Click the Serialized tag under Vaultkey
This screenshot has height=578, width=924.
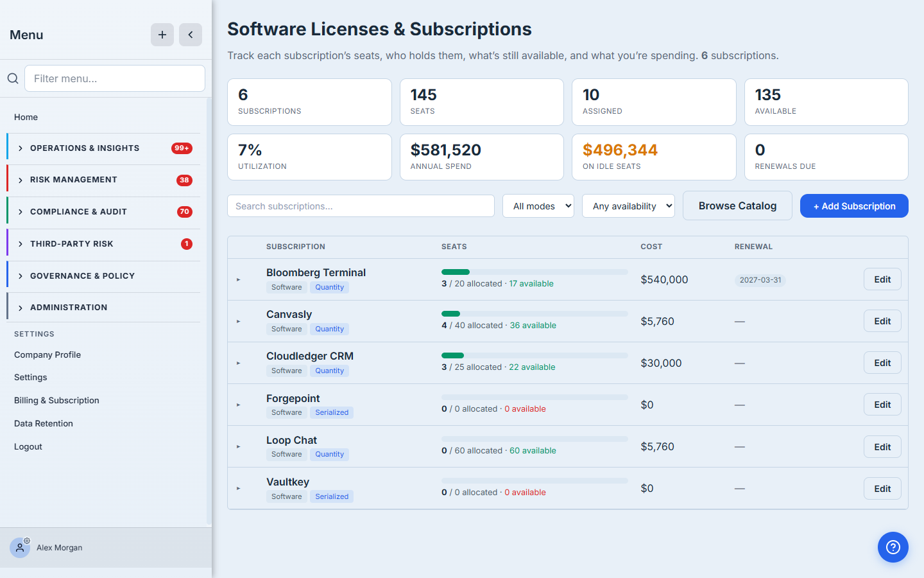coord(332,496)
